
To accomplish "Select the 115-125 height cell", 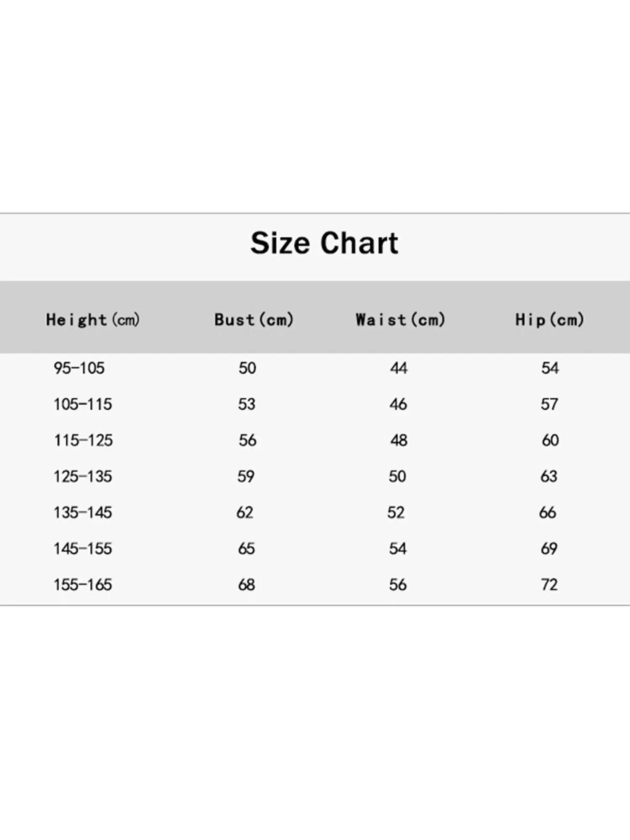I will [x=83, y=441].
